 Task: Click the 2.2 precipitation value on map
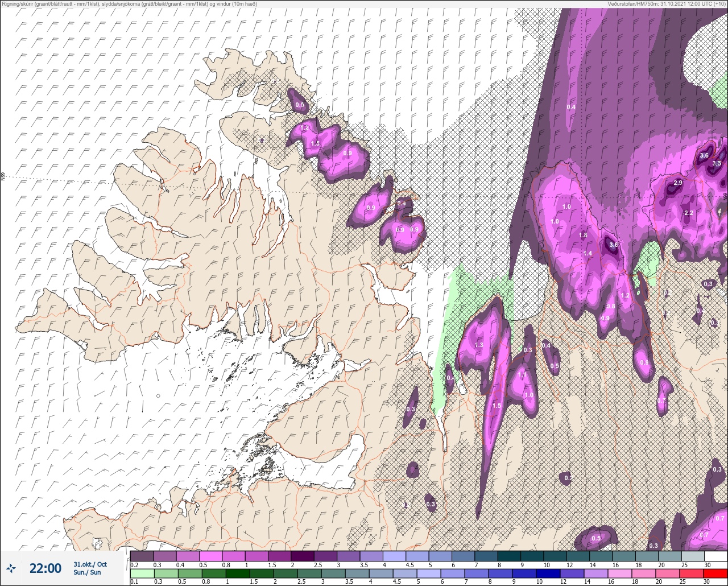pos(688,213)
